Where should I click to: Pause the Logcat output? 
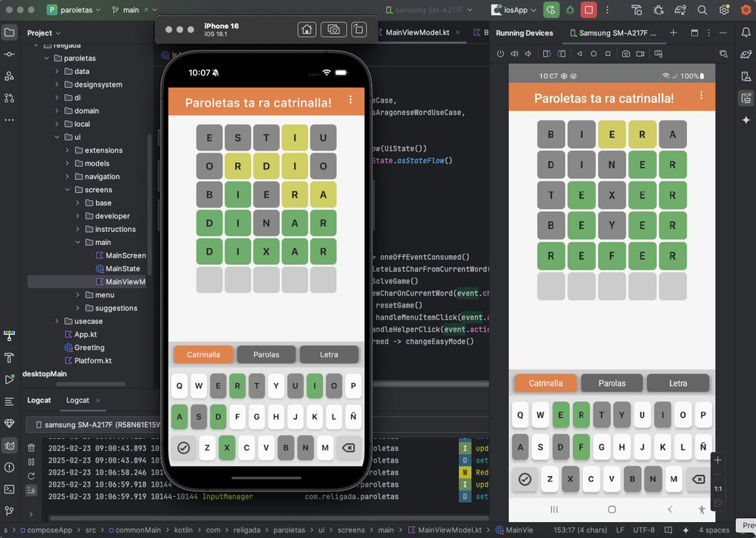31,462
